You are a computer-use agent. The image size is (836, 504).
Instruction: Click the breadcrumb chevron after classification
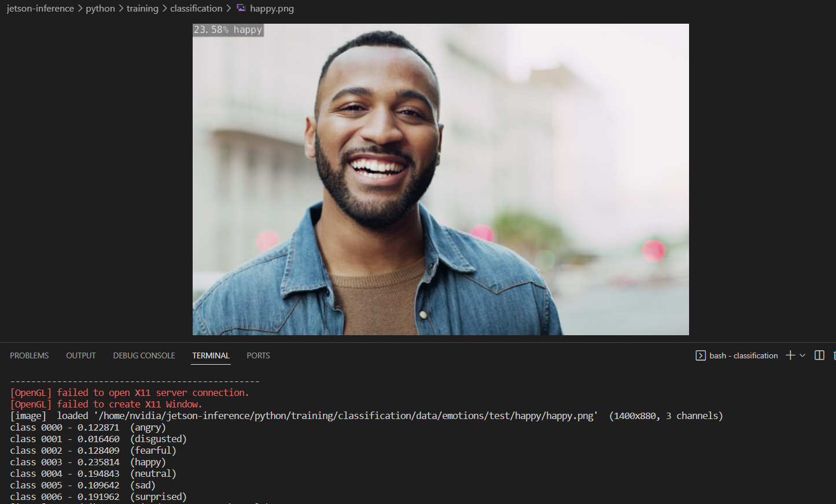click(x=230, y=8)
